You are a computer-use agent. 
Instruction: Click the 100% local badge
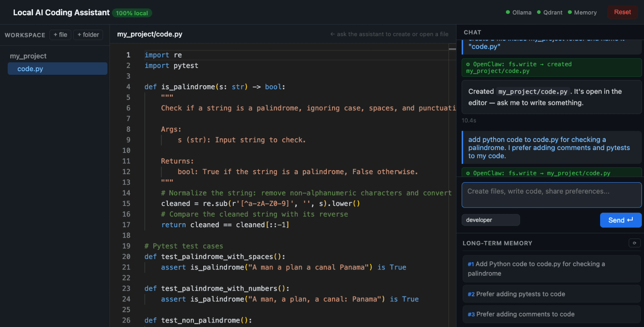pos(132,13)
